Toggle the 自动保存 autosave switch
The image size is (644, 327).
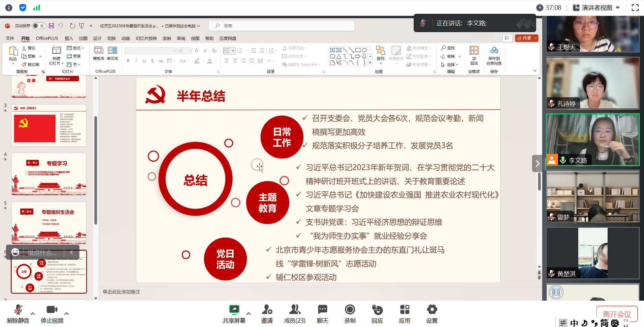click(x=39, y=26)
